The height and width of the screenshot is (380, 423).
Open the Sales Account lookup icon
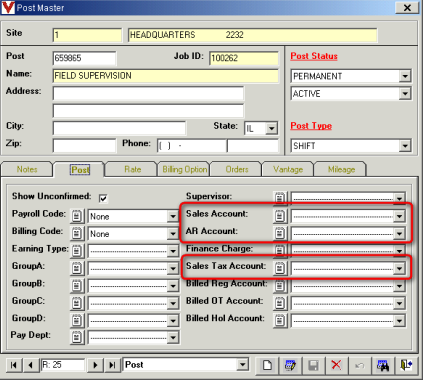(x=280, y=216)
